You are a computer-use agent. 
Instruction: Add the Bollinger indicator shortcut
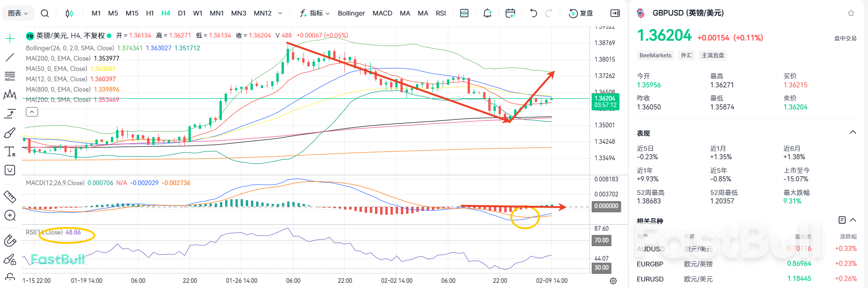[351, 13]
